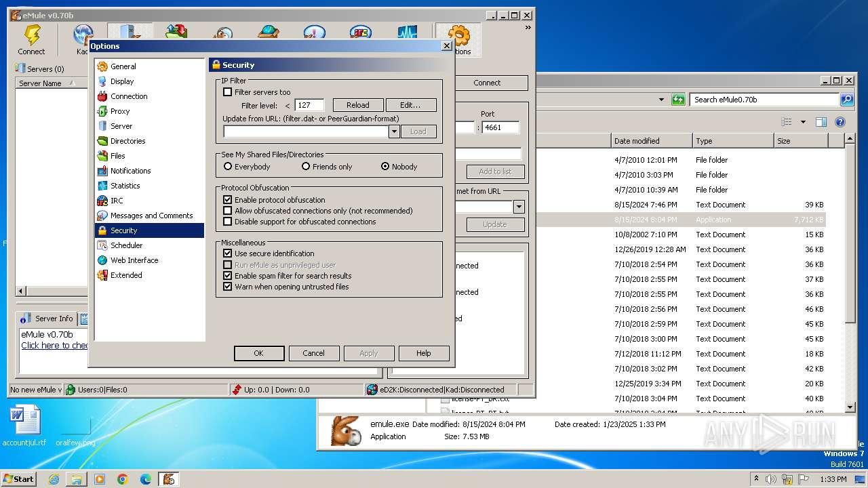Open the Start menu

point(19,479)
